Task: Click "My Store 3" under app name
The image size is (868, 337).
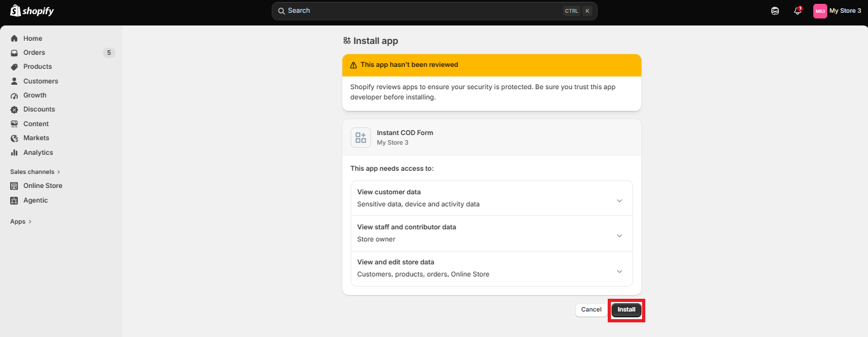Action: (393, 143)
